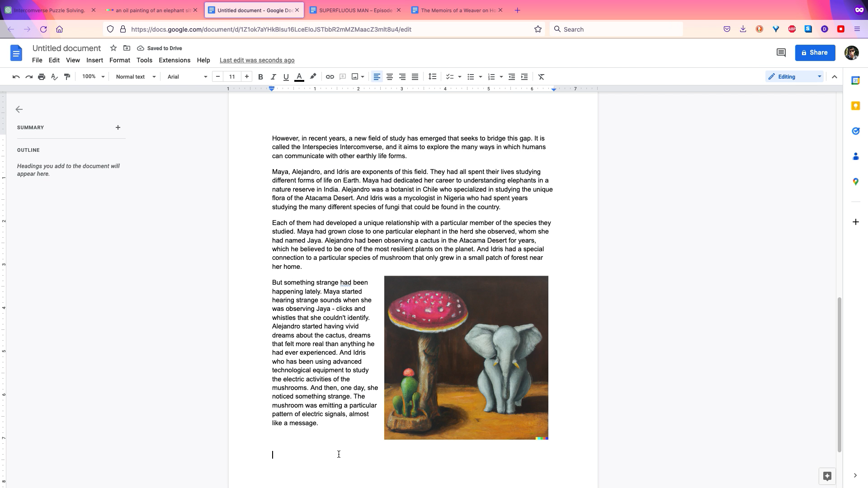Click the paint format roller icon

(x=67, y=77)
